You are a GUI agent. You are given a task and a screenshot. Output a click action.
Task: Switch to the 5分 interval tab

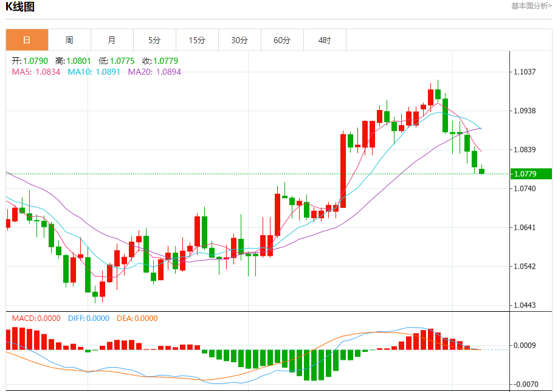click(x=154, y=40)
